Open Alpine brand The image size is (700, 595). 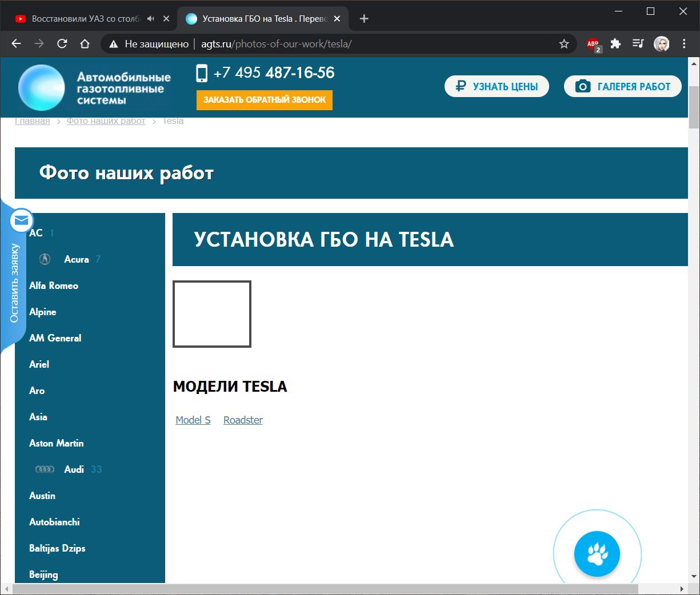[43, 312]
